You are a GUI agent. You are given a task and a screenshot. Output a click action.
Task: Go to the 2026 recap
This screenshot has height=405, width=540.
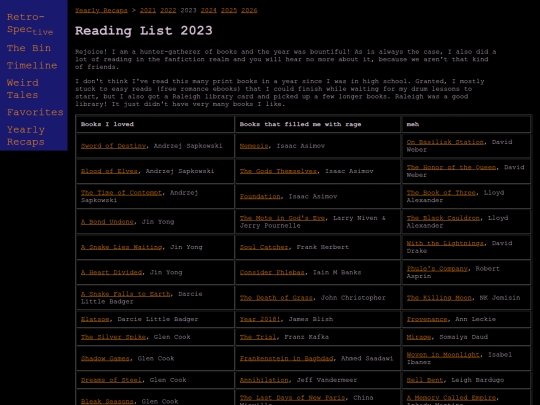coord(249,10)
